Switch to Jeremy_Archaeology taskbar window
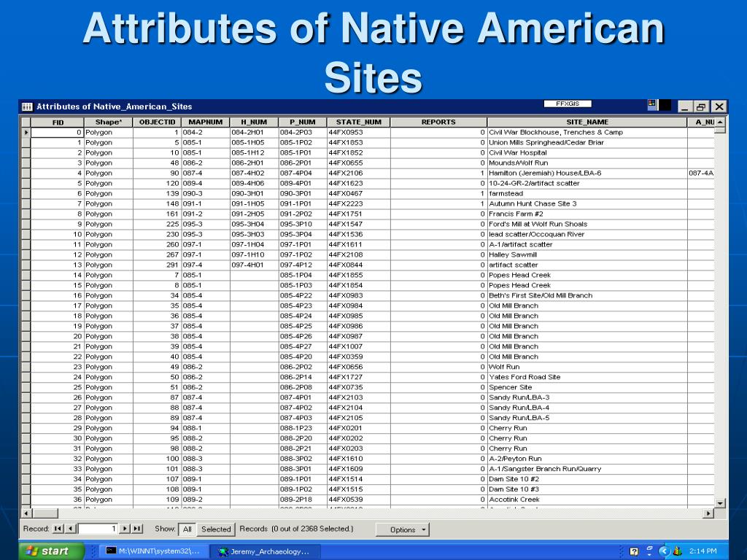 (x=267, y=551)
